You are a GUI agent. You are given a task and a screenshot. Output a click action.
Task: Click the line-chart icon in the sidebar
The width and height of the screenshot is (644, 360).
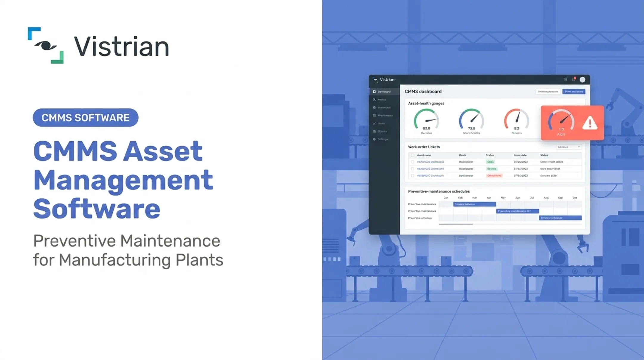point(374,123)
